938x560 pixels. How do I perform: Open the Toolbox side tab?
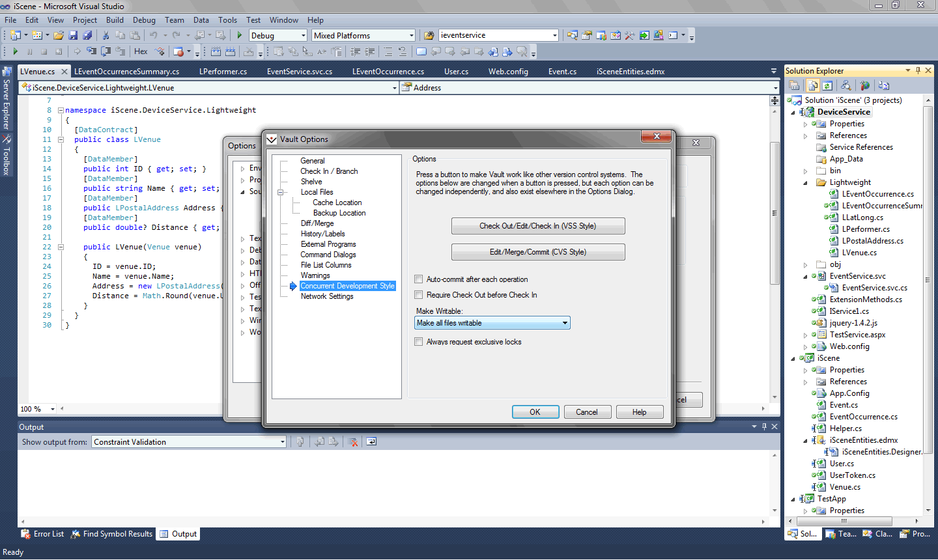coord(7,155)
